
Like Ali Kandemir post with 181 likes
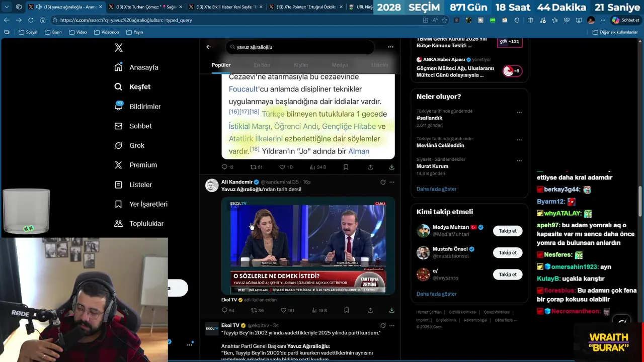click(x=287, y=310)
